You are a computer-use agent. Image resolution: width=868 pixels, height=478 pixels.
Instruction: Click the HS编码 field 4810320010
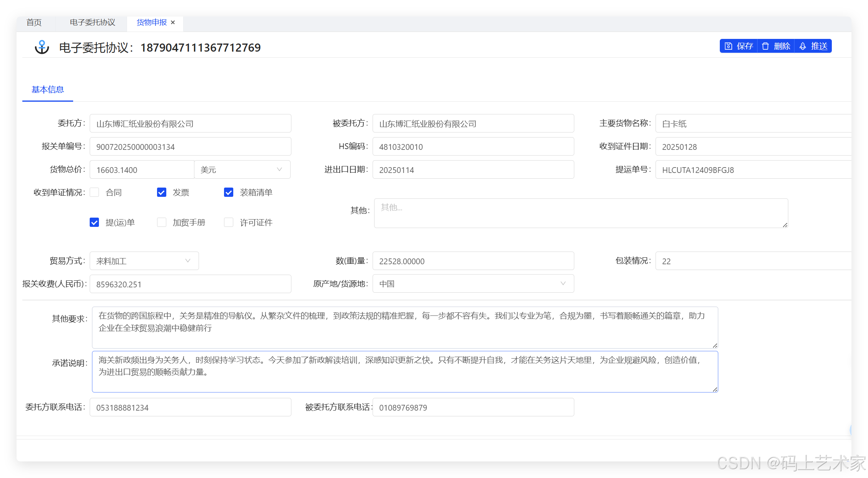pos(473,147)
